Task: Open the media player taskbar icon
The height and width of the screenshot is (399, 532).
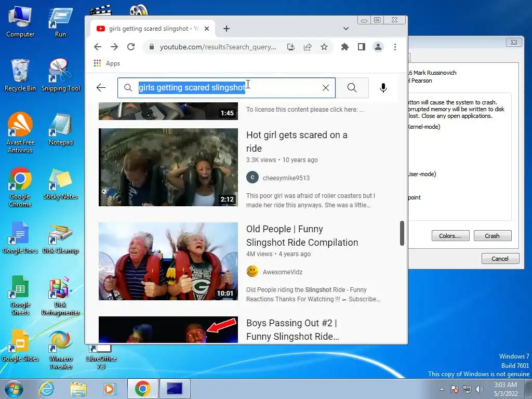Action: 110,389
